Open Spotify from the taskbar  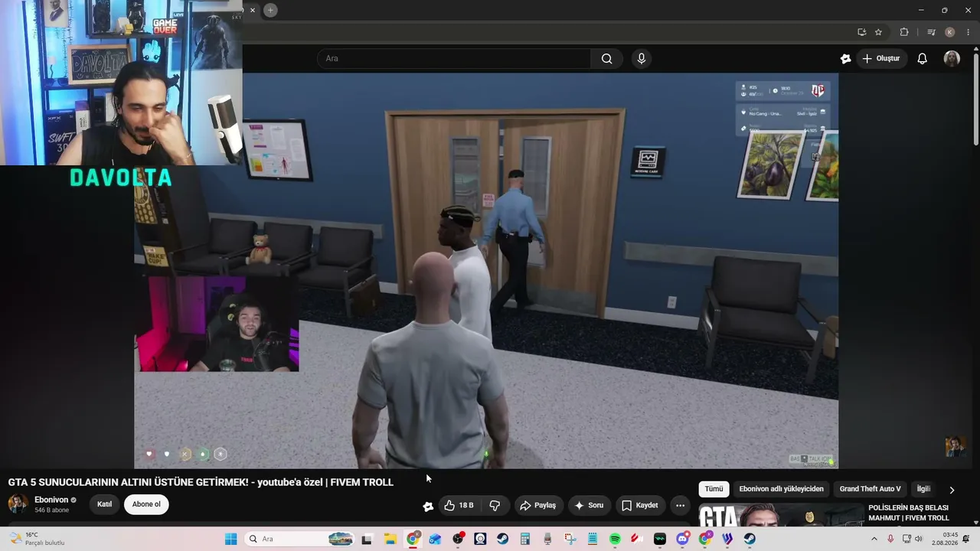(x=615, y=539)
